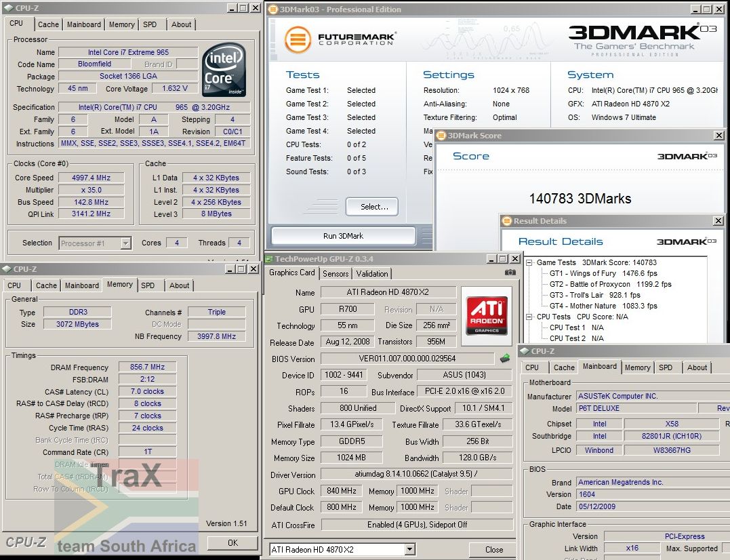The width and height of the screenshot is (730, 560).
Task: Click the GT3 - Troll's Lair result row
Action: (594, 295)
